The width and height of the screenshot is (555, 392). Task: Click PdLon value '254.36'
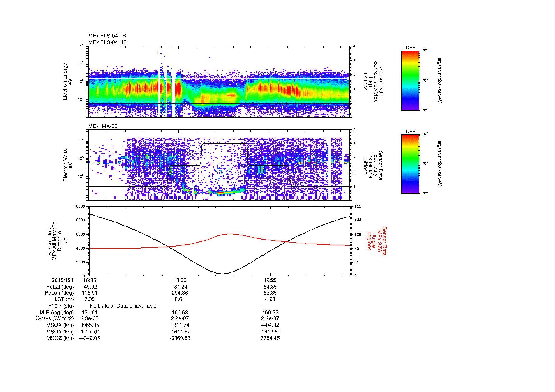click(180, 293)
